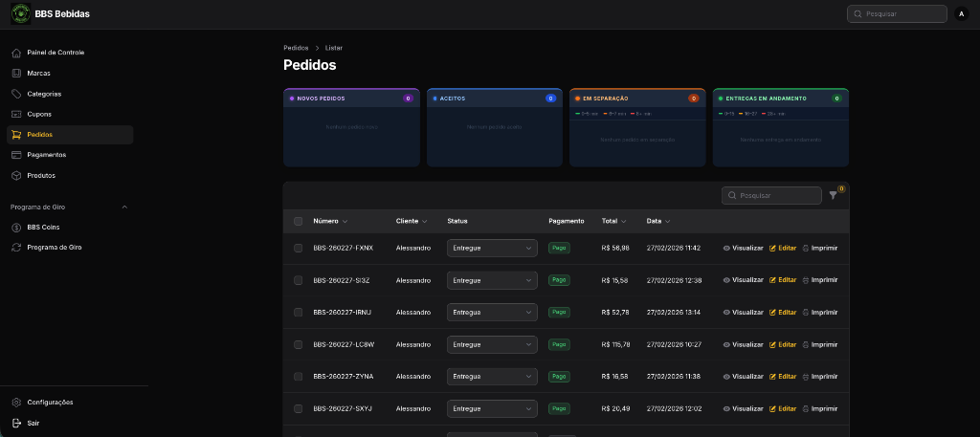
Task: Check the BBS-260227-LC8W row checkbox
Action: click(299, 344)
